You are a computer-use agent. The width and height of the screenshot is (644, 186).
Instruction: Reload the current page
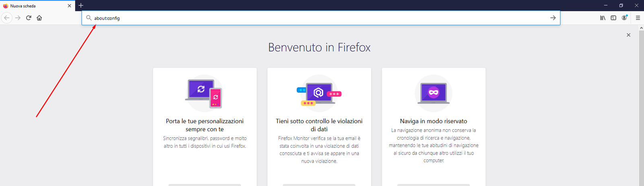click(x=29, y=18)
